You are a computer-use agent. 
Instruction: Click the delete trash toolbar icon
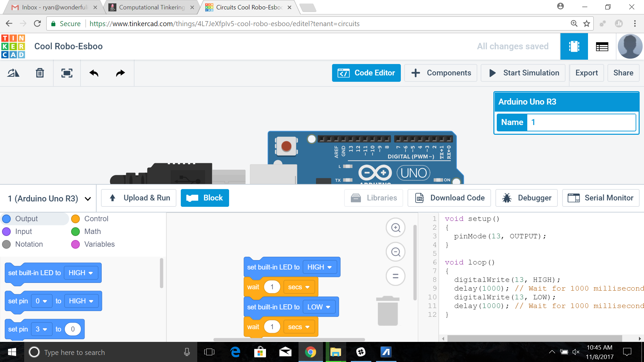pos(40,73)
